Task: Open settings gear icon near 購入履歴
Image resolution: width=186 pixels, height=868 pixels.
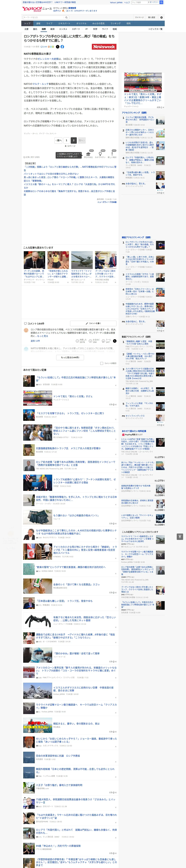Action: 161,18
